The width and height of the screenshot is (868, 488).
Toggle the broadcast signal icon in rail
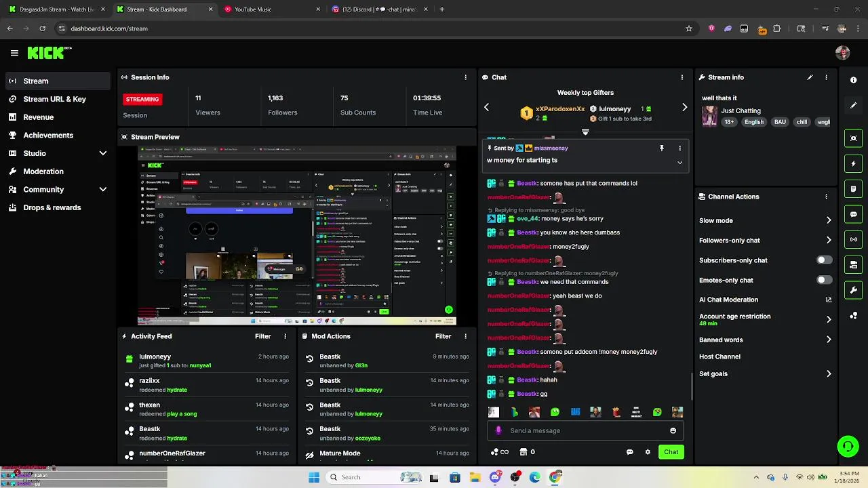point(854,239)
